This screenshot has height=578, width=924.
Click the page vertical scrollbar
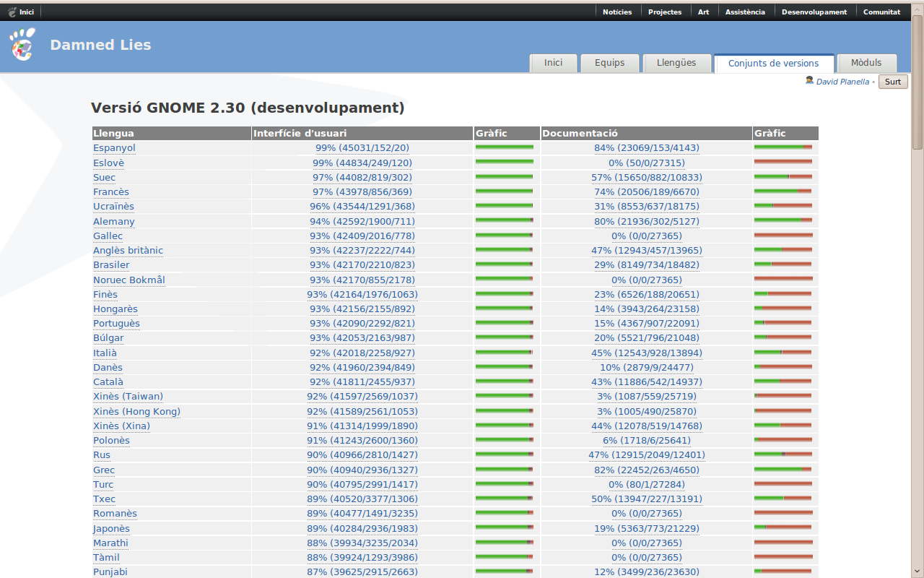click(x=918, y=289)
